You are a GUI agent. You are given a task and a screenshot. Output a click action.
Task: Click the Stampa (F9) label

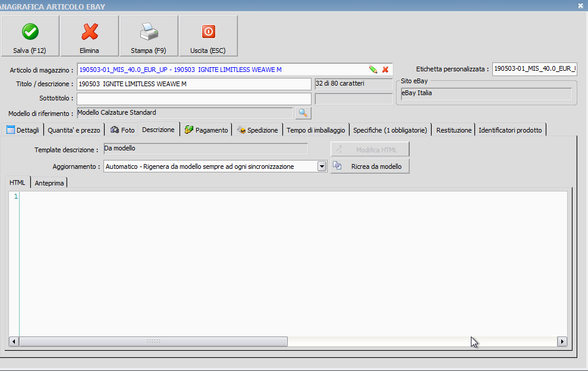tap(149, 51)
